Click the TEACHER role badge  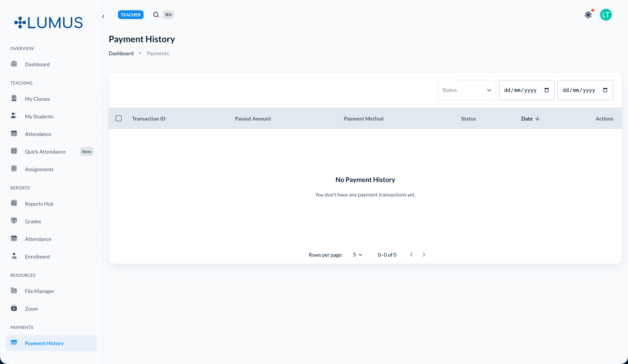click(131, 15)
